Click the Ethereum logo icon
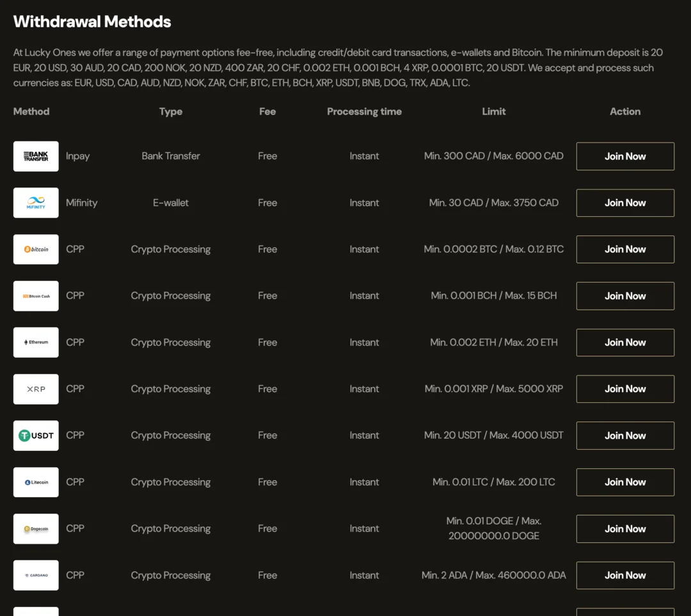 tap(36, 342)
